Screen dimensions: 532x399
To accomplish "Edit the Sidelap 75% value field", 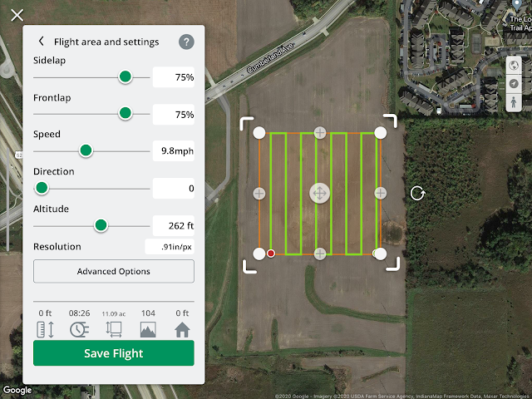I will tap(174, 77).
